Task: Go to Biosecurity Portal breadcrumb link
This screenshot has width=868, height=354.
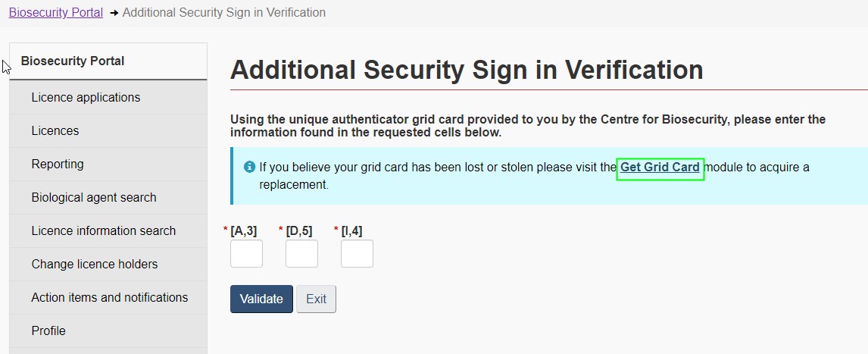Action: point(55,13)
